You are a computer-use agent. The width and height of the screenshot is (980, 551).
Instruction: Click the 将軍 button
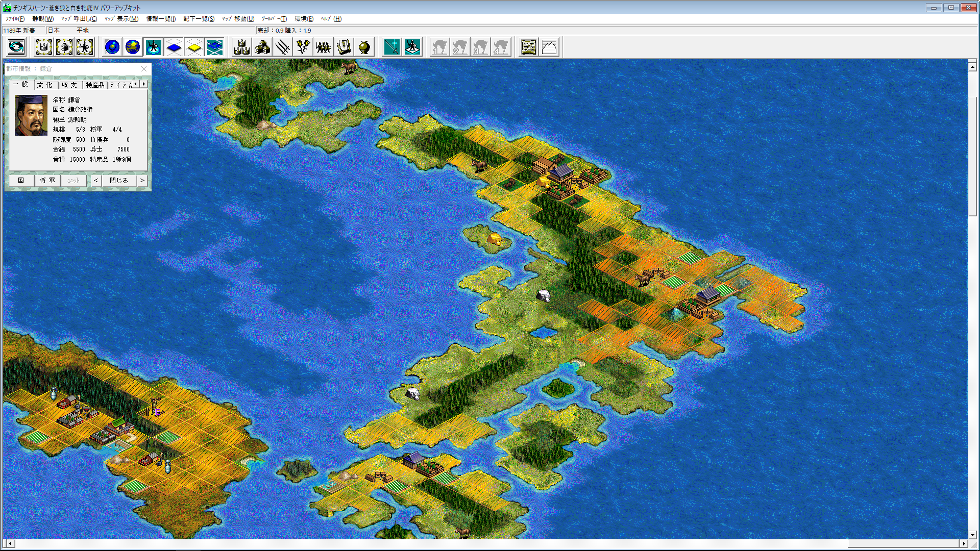[x=47, y=181]
